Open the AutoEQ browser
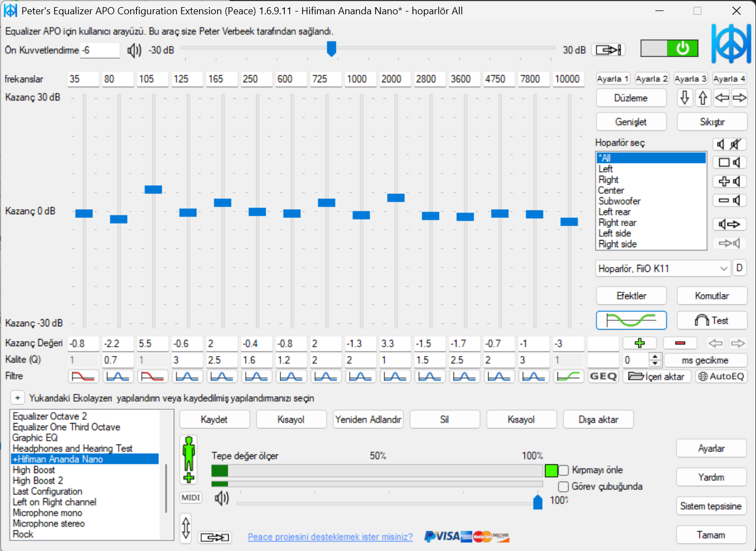Screen dimensions: 756x551 point(721,376)
